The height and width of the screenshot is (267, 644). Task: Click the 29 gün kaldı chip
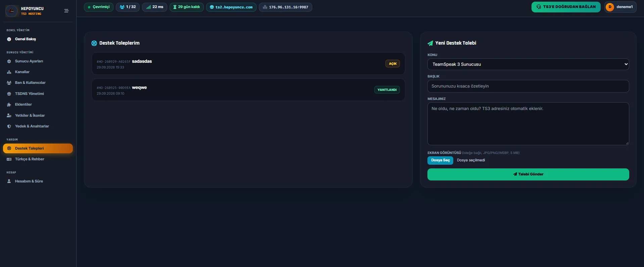click(186, 7)
